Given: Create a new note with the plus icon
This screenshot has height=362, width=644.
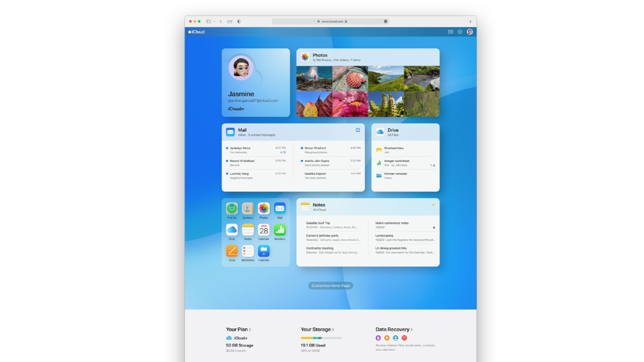Looking at the screenshot, I should [x=433, y=205].
